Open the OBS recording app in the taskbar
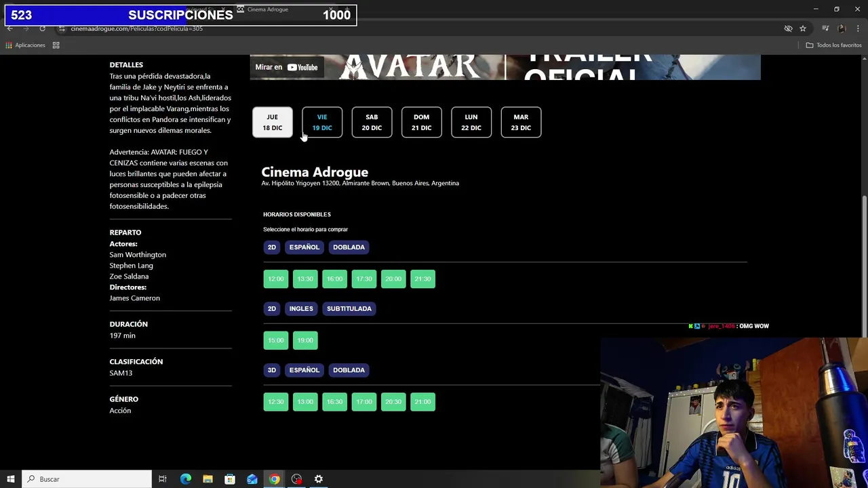The height and width of the screenshot is (488, 868). coord(296,479)
